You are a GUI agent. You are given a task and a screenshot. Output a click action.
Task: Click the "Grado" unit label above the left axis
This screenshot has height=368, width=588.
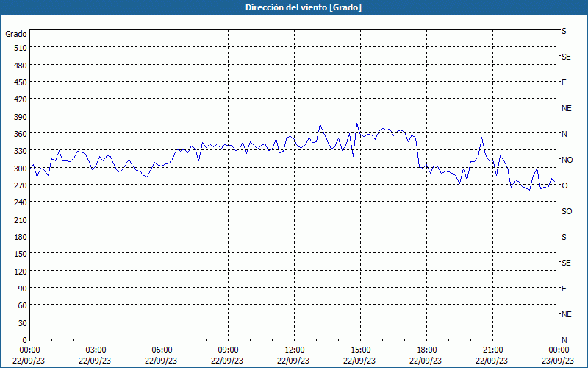pos(16,34)
